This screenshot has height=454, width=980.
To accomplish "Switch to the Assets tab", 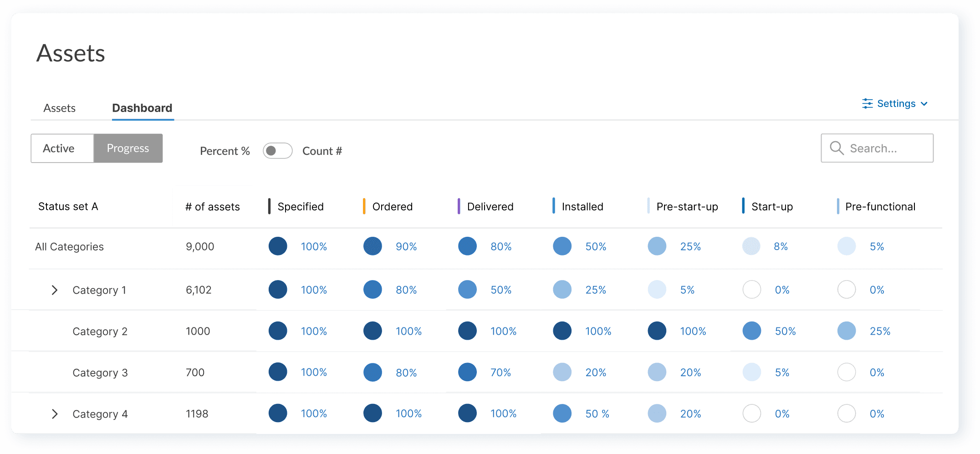I will click(59, 108).
